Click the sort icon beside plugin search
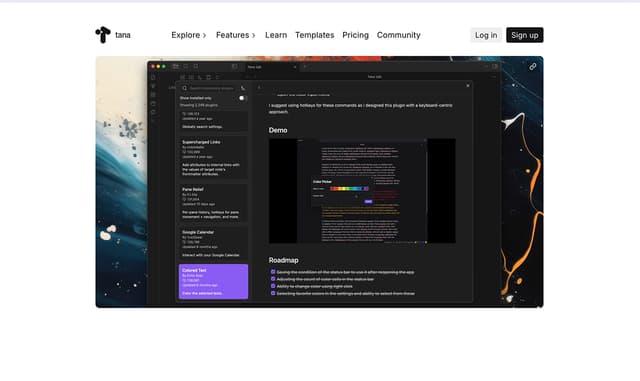This screenshot has height=381, width=640. coord(243,88)
